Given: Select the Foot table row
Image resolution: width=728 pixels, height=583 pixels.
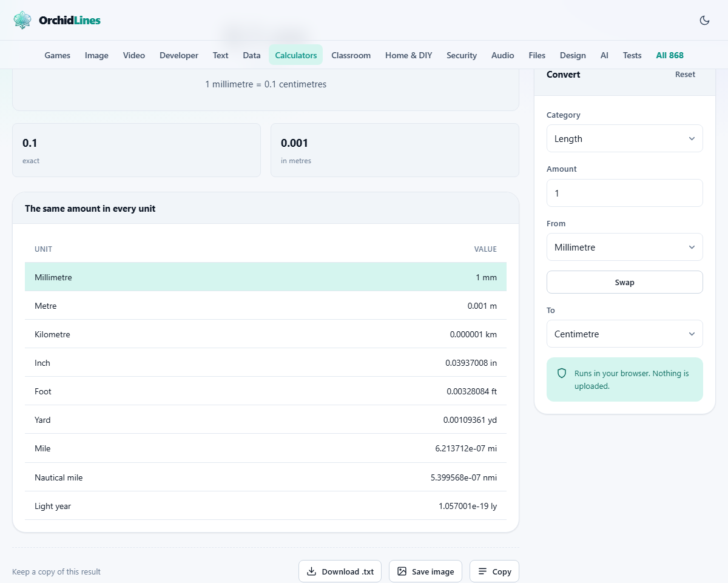Looking at the screenshot, I should pos(266,391).
